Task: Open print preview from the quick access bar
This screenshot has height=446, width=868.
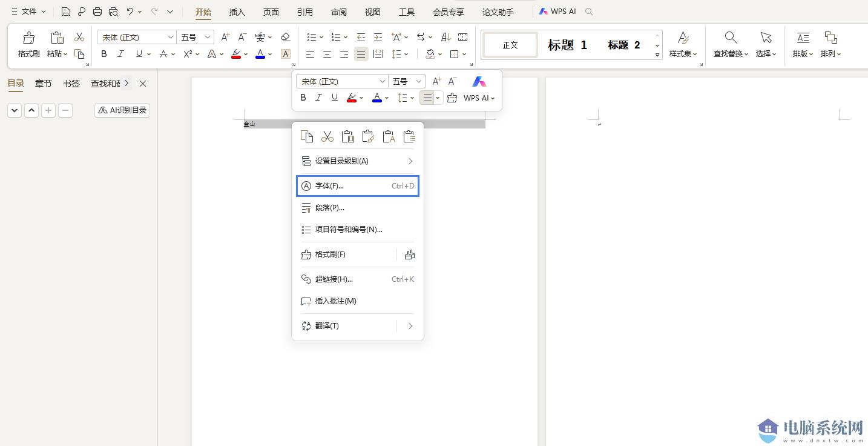Action: pos(113,12)
